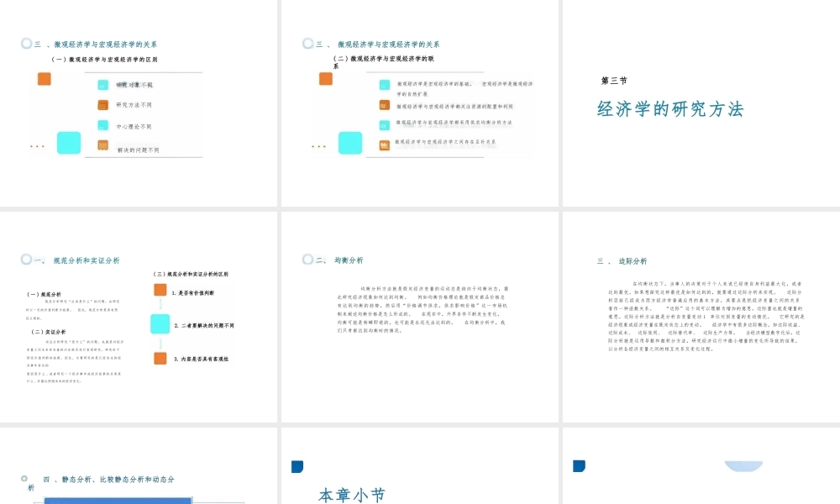Click the blue corner marker above 本章小节
The width and height of the screenshot is (840, 504).
pos(297,466)
